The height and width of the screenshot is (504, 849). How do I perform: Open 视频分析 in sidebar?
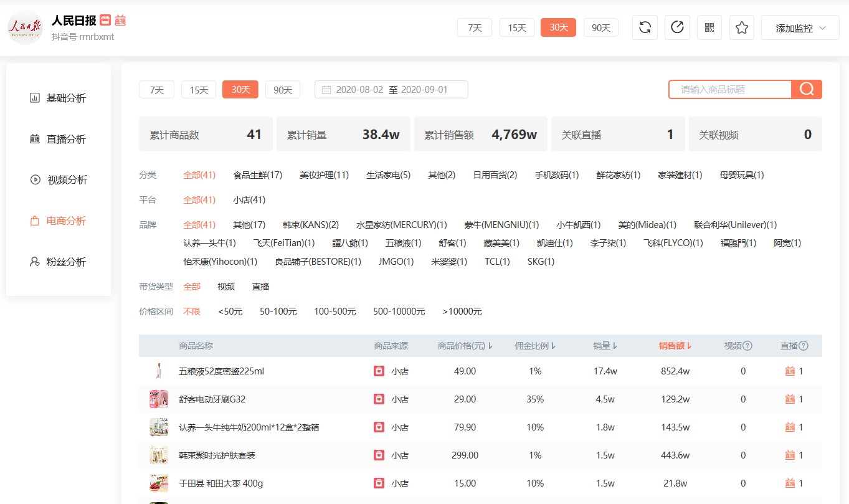[x=58, y=179]
